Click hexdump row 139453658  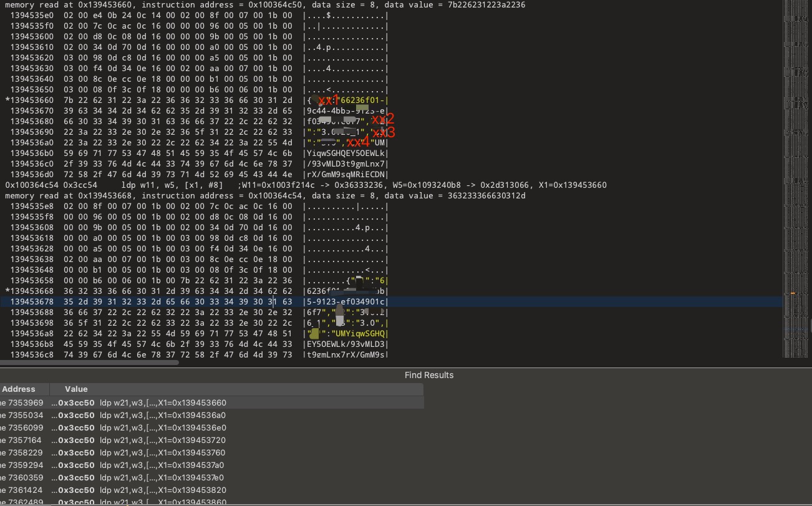(199, 281)
